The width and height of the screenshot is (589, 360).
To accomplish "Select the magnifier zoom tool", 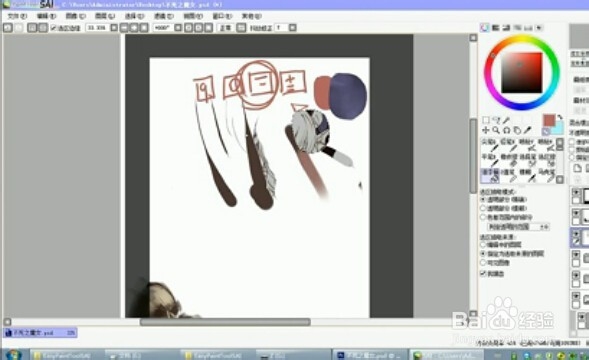I will pyautogui.click(x=496, y=130).
